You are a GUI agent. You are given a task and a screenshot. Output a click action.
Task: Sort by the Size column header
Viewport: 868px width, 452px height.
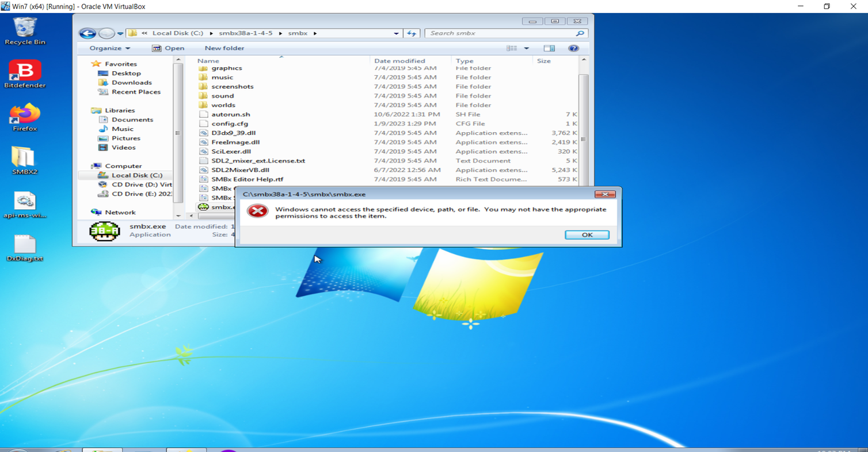pyautogui.click(x=555, y=61)
